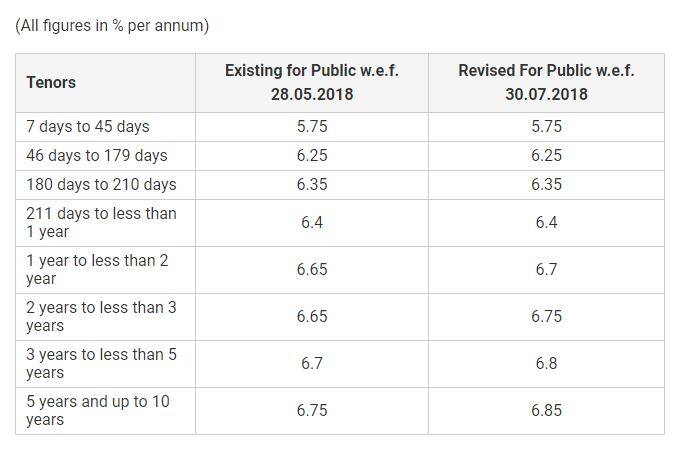Click '2 years to less than 3 years' cell

click(x=101, y=316)
